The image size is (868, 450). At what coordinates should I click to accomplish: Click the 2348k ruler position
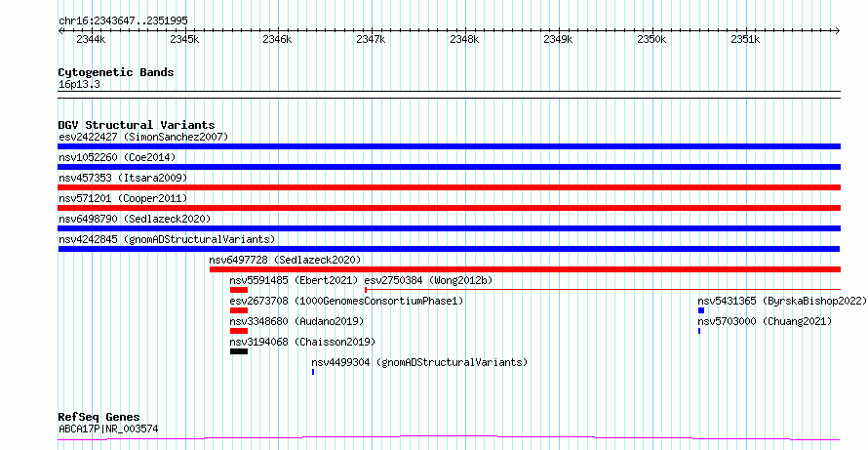click(464, 40)
